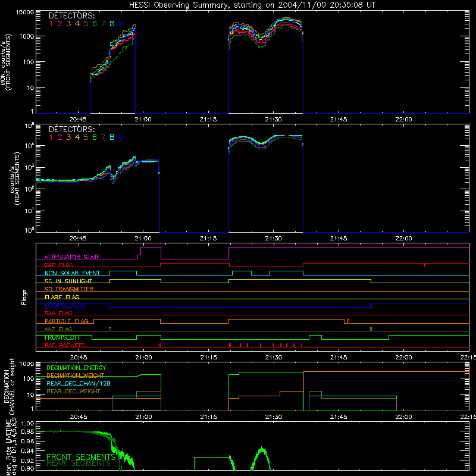
Task: Click 21:15 time label under rear segments plot
Action: tap(208, 239)
